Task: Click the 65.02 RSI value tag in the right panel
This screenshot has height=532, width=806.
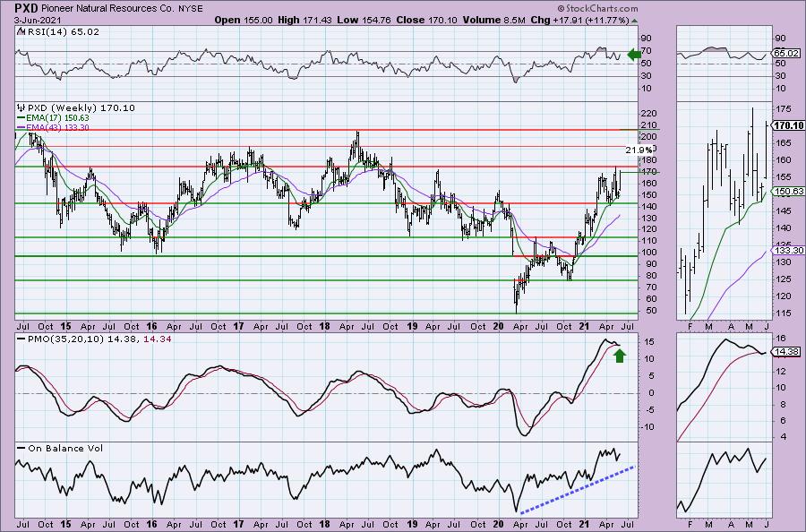Action: pos(786,53)
